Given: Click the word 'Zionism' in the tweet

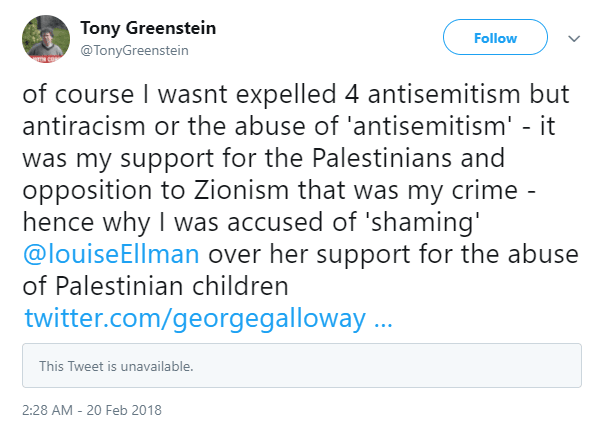Looking at the screenshot, I should click(x=241, y=190).
